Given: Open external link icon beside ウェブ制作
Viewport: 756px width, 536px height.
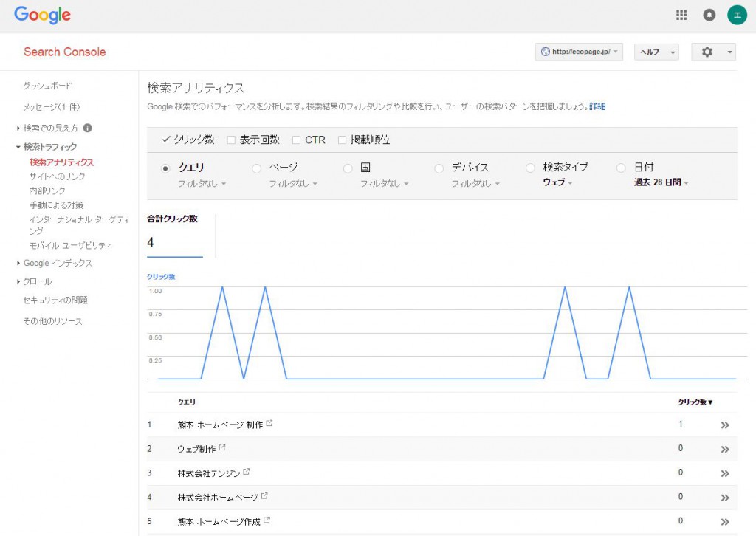Looking at the screenshot, I should pyautogui.click(x=222, y=447).
